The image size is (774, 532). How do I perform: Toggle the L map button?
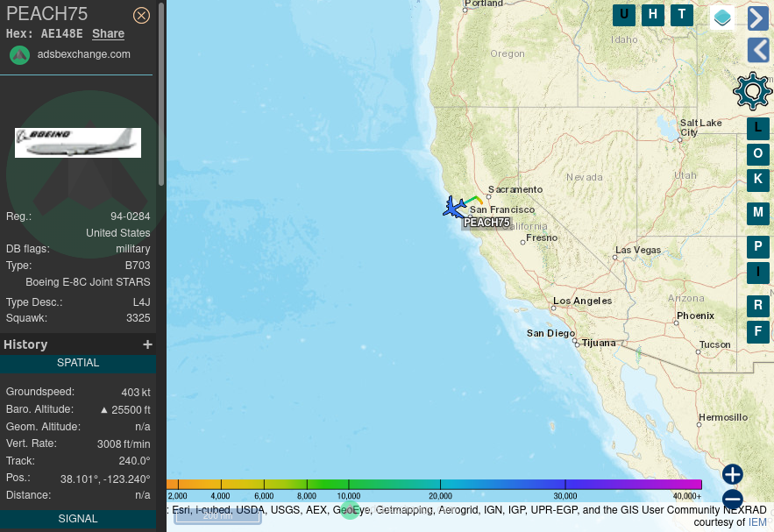click(x=757, y=128)
